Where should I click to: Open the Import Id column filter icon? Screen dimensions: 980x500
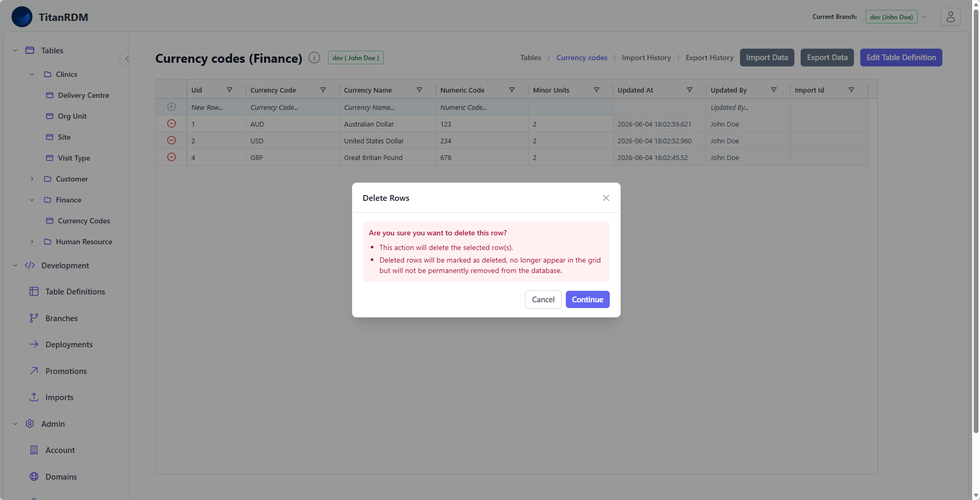coord(851,90)
